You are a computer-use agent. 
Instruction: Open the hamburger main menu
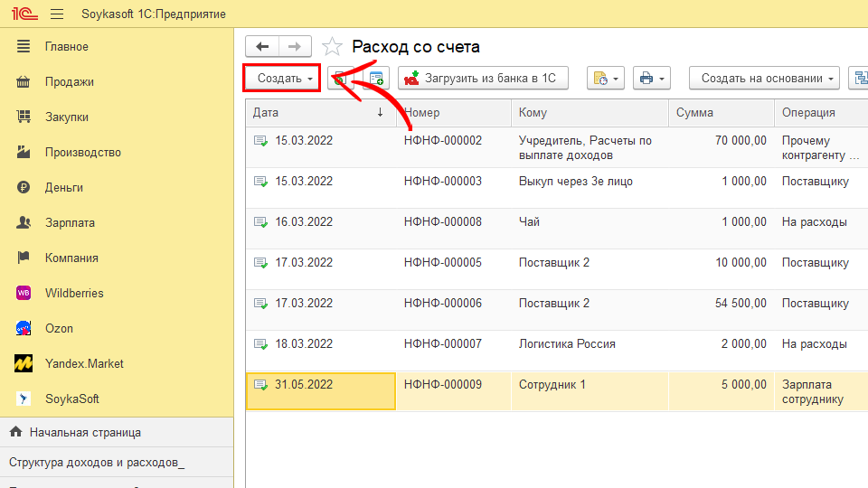[57, 14]
